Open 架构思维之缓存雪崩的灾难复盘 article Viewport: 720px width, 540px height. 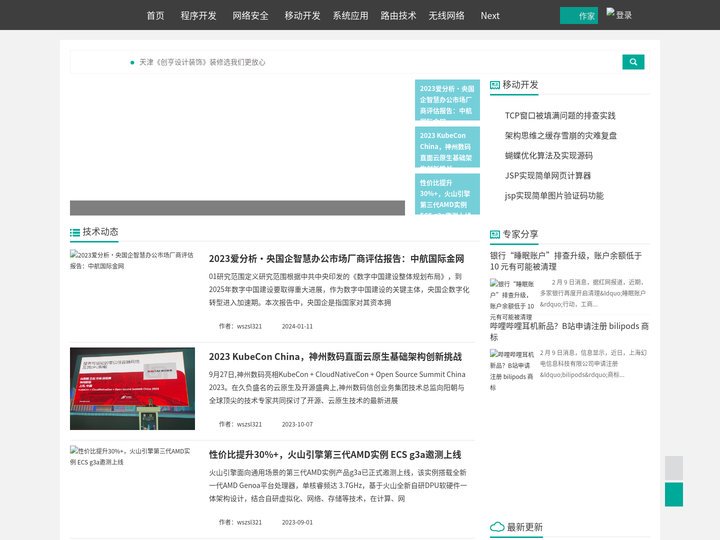tap(561, 135)
